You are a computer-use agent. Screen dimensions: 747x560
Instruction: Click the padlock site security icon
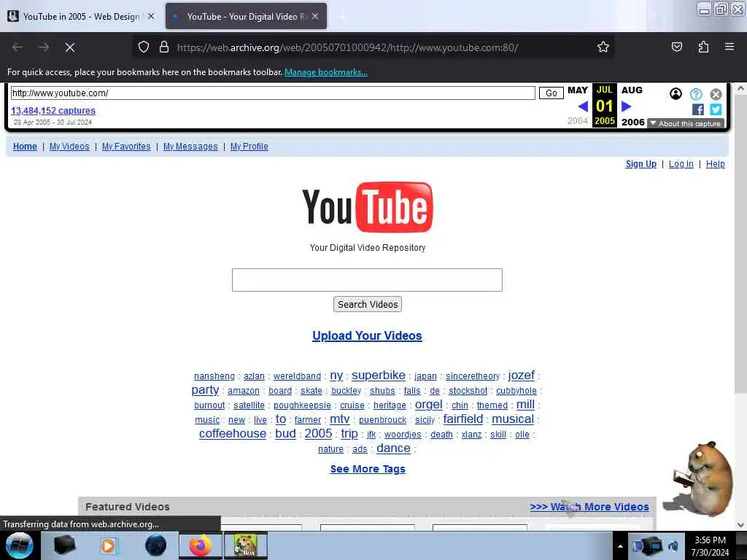pos(164,47)
